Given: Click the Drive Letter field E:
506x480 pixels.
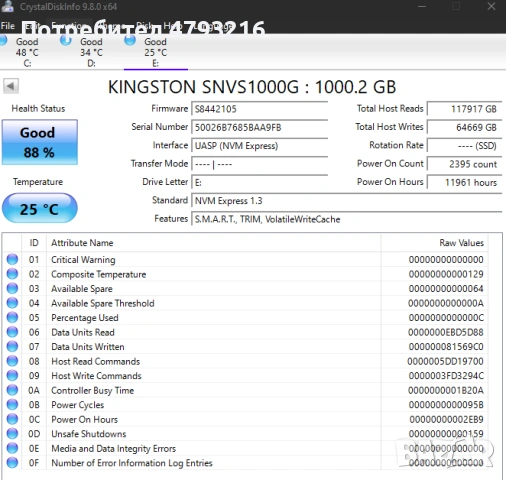Looking at the screenshot, I should (x=260, y=182).
